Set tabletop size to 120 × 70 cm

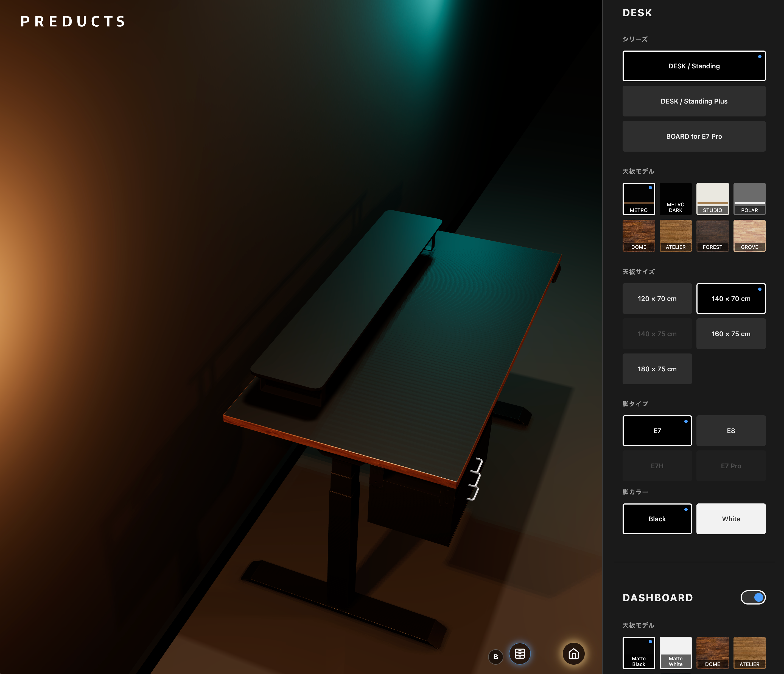pos(657,298)
